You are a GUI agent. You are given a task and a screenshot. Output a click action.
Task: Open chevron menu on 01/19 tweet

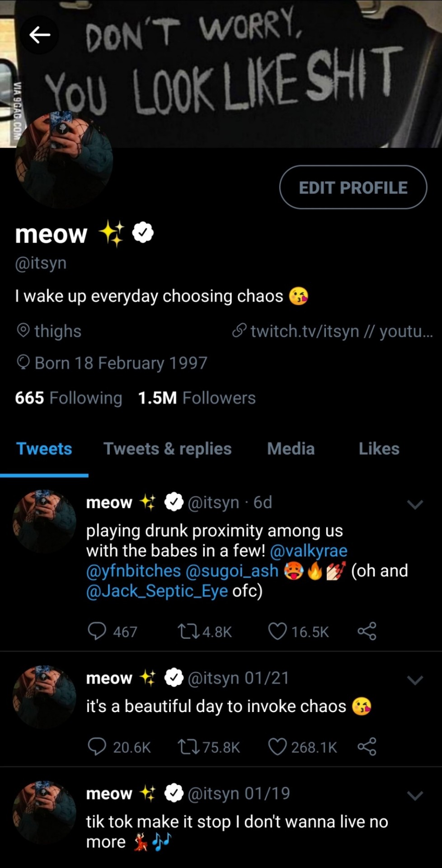coord(415,795)
